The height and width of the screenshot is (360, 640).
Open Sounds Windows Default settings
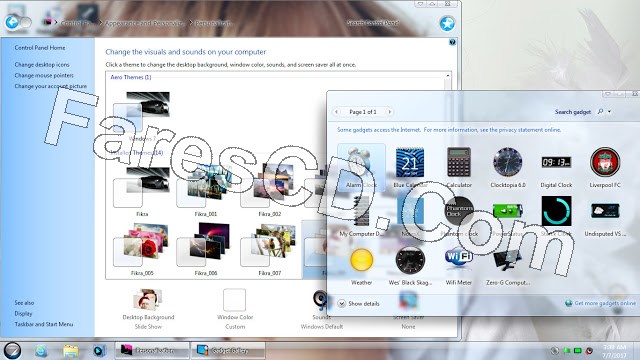[322, 310]
